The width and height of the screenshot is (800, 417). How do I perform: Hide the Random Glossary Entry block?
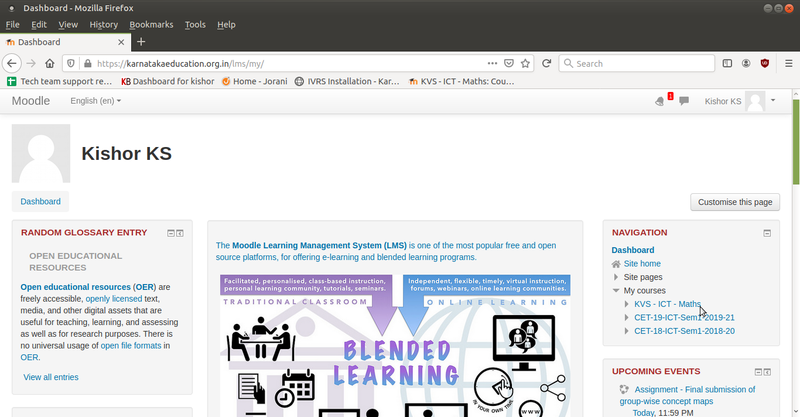tap(171, 233)
